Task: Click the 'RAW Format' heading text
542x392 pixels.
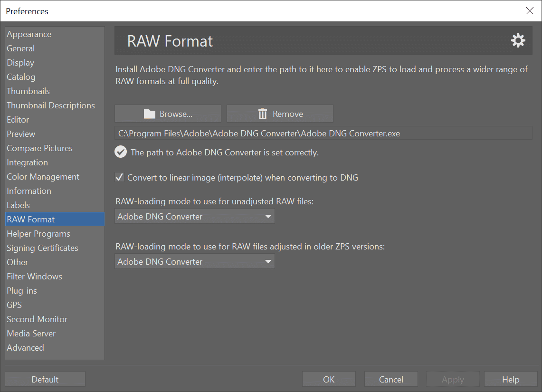Action: coord(170,41)
